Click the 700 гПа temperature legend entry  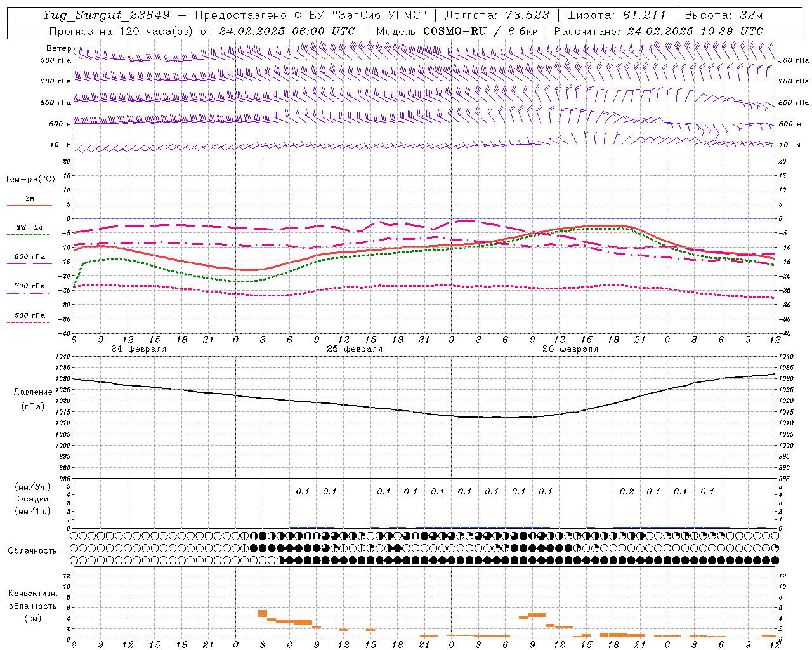29,286
